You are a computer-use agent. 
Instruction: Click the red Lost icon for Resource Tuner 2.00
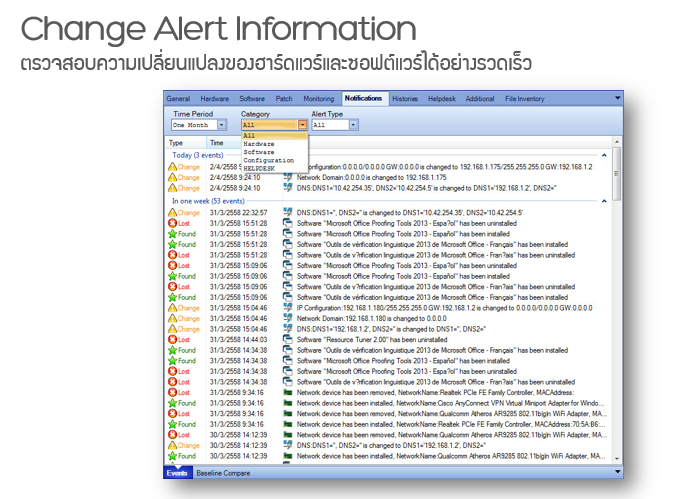tap(172, 340)
